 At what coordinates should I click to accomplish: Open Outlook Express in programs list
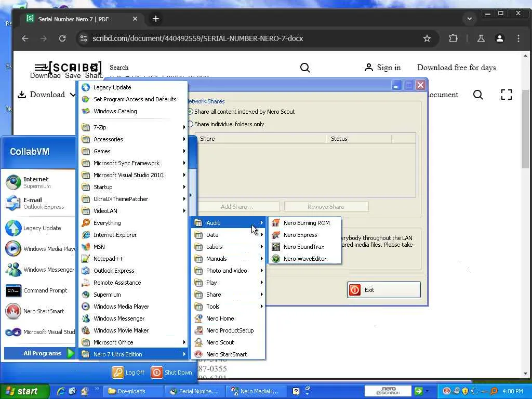click(133, 270)
